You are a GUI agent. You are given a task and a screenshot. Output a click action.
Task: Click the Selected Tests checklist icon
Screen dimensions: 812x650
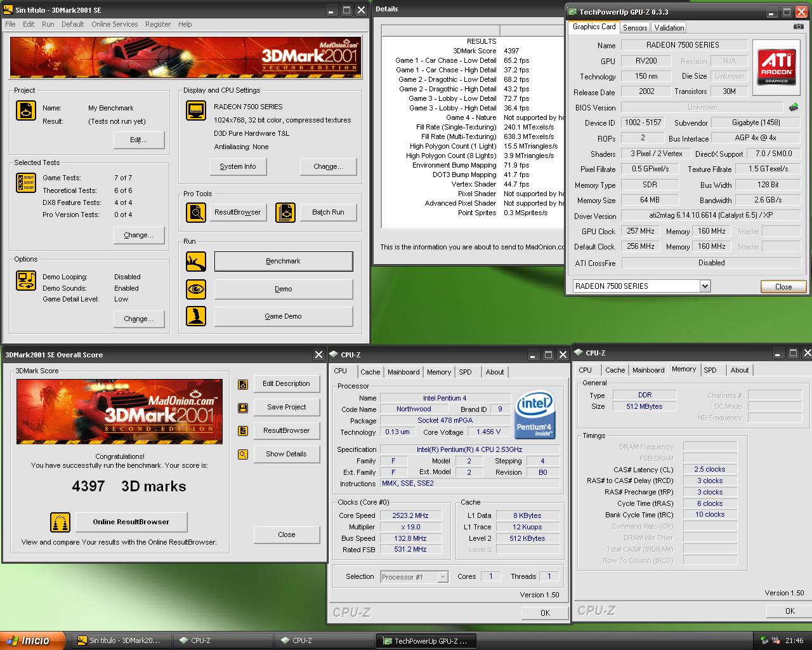click(x=26, y=183)
